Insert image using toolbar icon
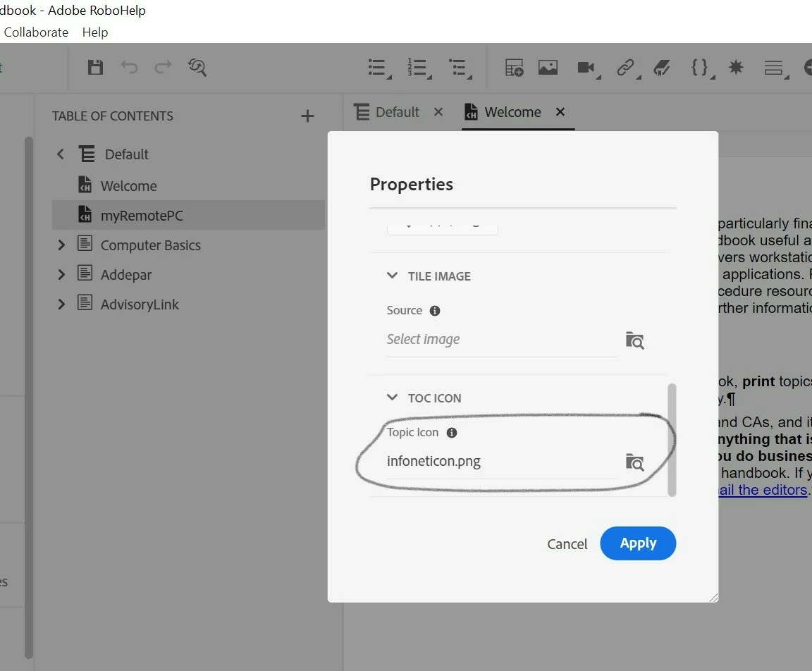The width and height of the screenshot is (812, 671). pos(548,67)
